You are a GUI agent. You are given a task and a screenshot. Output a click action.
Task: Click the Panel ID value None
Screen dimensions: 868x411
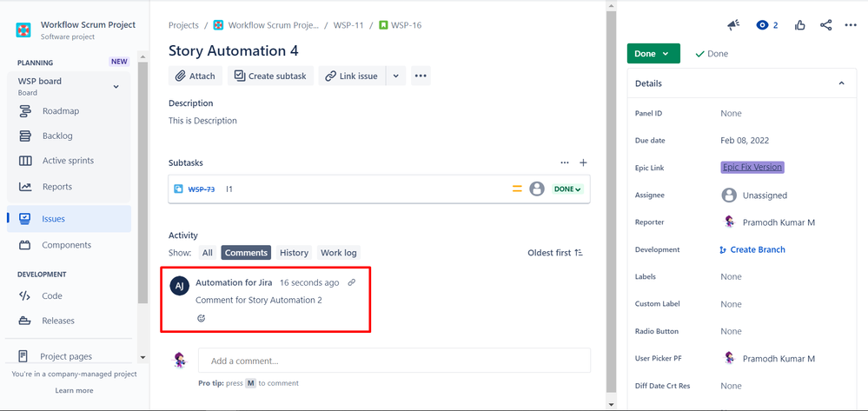point(731,113)
